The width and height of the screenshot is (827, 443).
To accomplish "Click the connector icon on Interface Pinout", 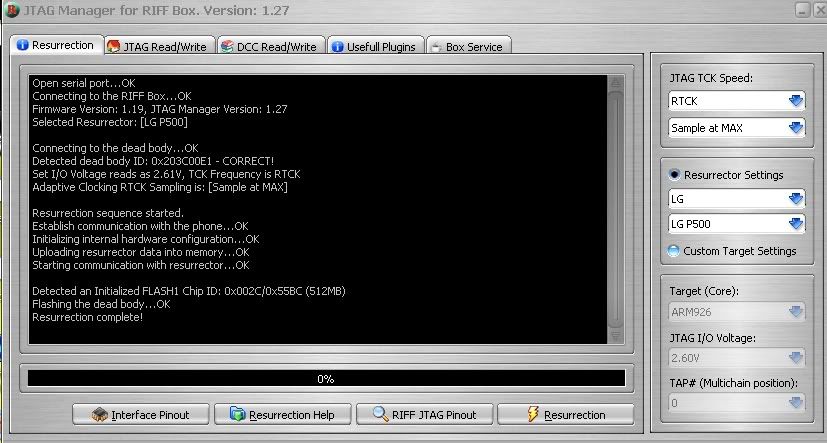I will coord(100,415).
